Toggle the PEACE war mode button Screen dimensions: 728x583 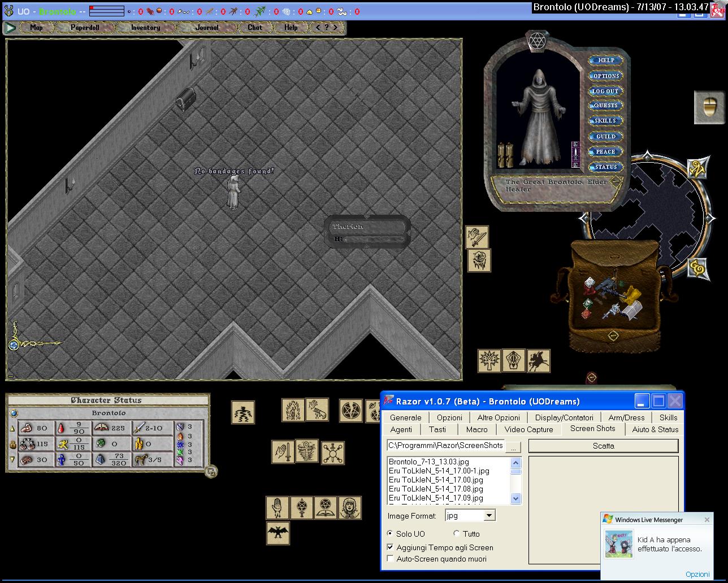pos(605,151)
